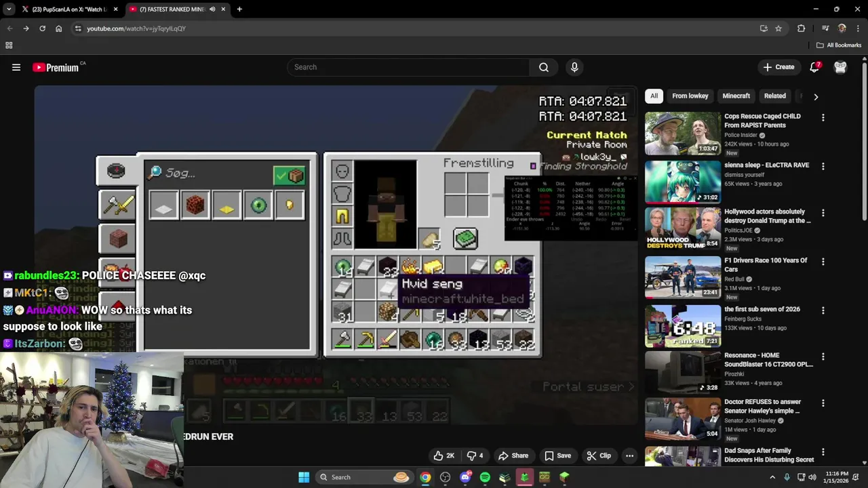Open the Minecraft grass block taskbar icon
Screen dimensions: 868x488
tap(564, 477)
